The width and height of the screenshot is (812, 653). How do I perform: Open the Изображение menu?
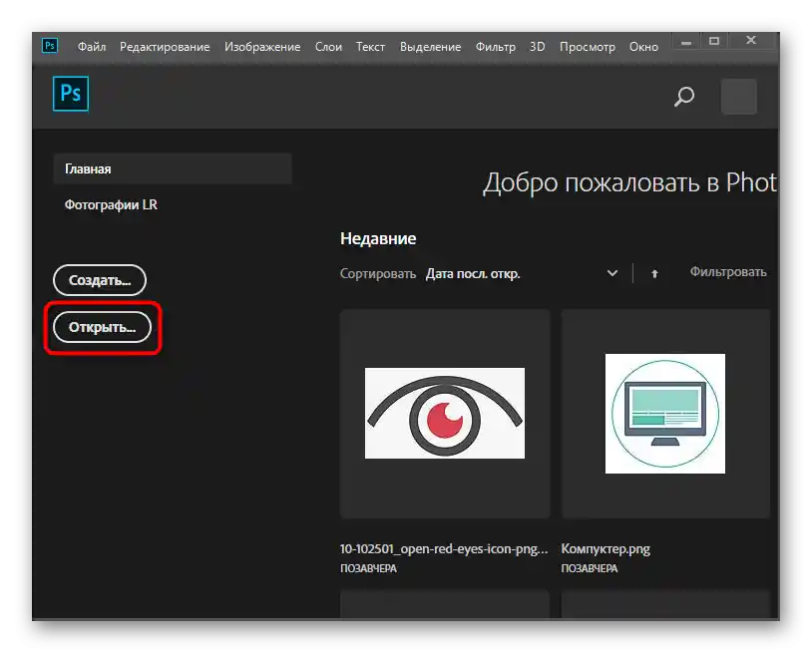262,47
